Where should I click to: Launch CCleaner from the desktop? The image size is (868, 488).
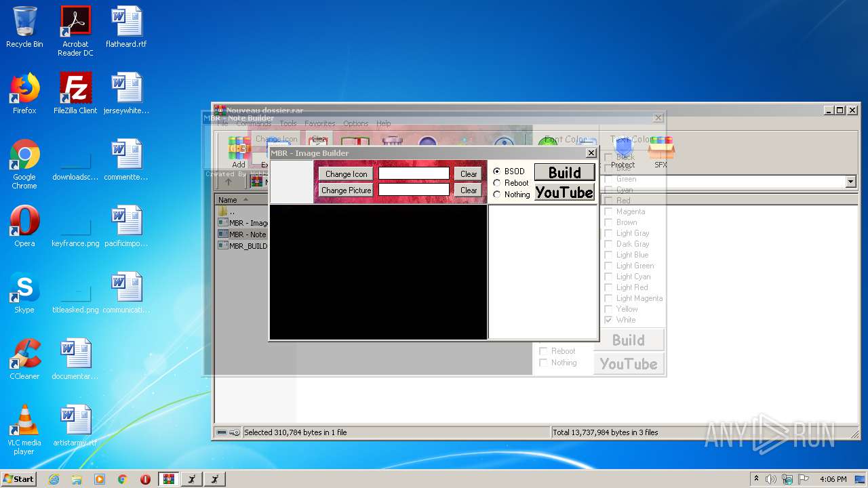click(x=24, y=359)
